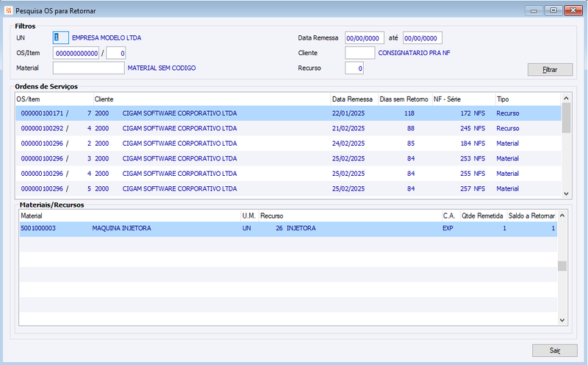This screenshot has width=588, height=365.
Task: Click the 26 INJETORA resource cell
Action: click(x=295, y=228)
